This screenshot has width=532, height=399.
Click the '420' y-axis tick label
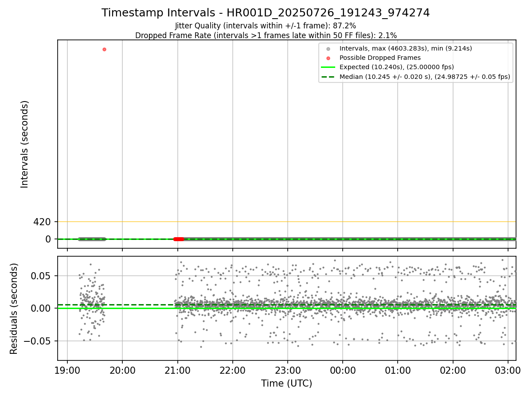click(x=42, y=222)
